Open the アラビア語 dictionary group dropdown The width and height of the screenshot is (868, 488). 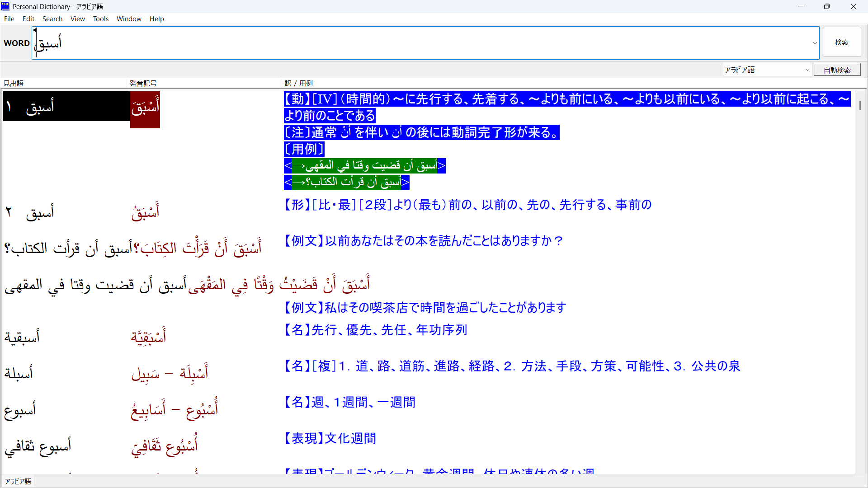point(807,70)
